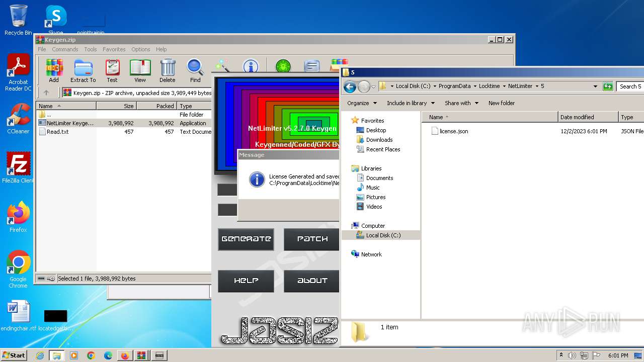Select the parent '..' folder row

124,115
